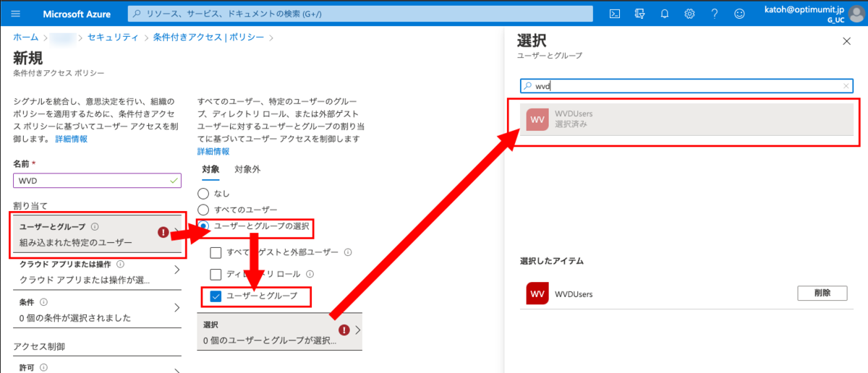This screenshot has height=373, width=868.
Task: Close the selection panel with X
Action: point(847,42)
